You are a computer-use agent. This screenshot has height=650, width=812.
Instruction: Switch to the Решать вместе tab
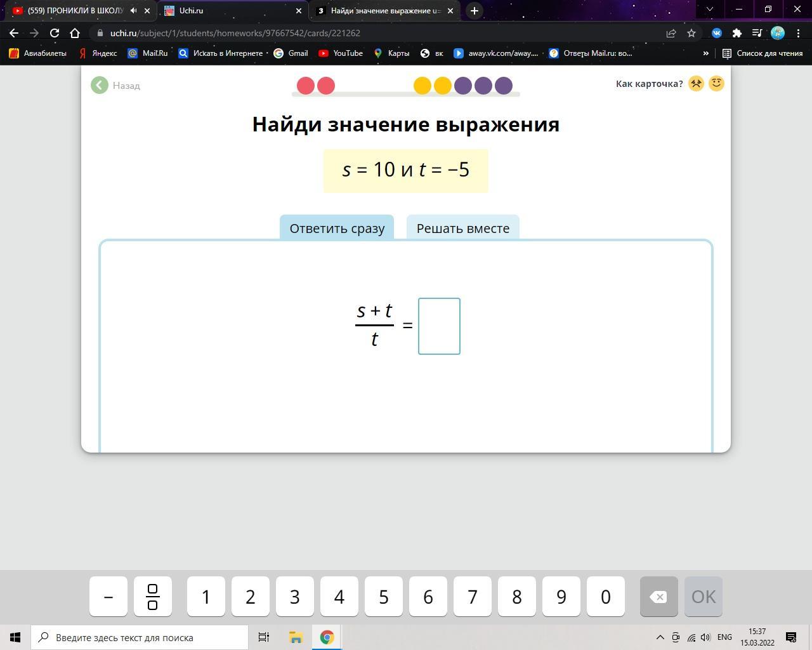point(462,229)
